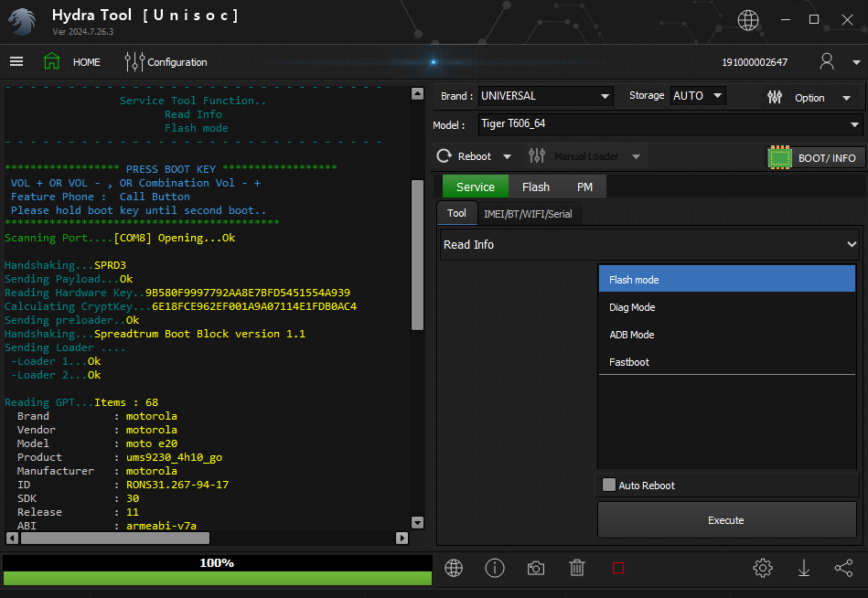Click the product value ums9230_4h10_go

point(175,457)
